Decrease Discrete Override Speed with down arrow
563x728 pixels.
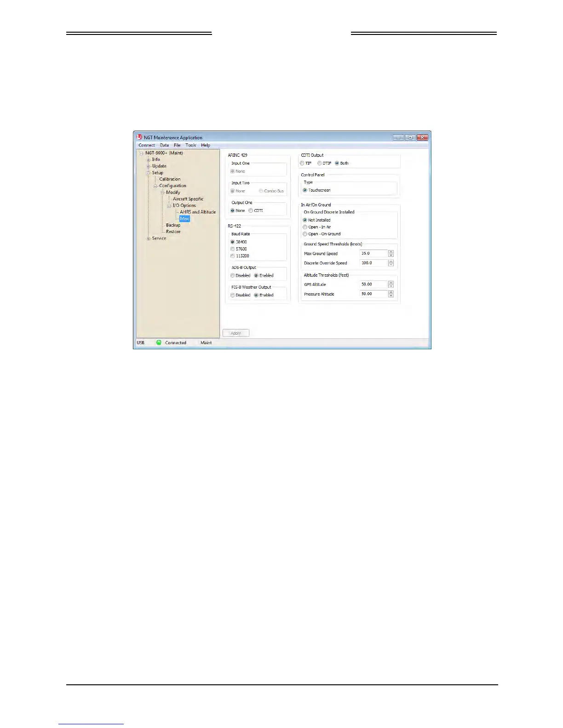(391, 265)
